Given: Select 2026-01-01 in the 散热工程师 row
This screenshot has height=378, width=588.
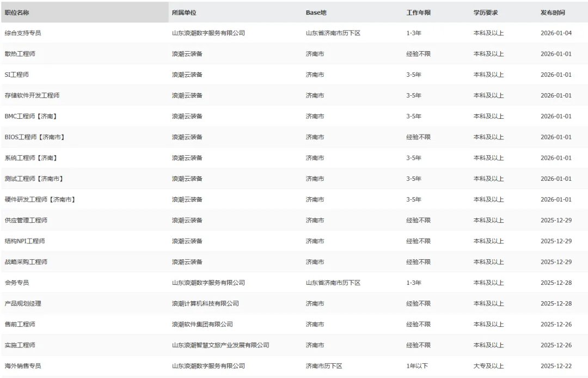Looking at the screenshot, I should point(556,54).
